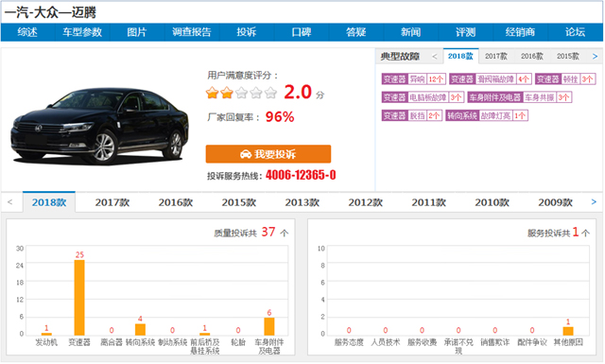Click the black Magotan car photo
The height and width of the screenshot is (364, 605).
click(x=99, y=126)
